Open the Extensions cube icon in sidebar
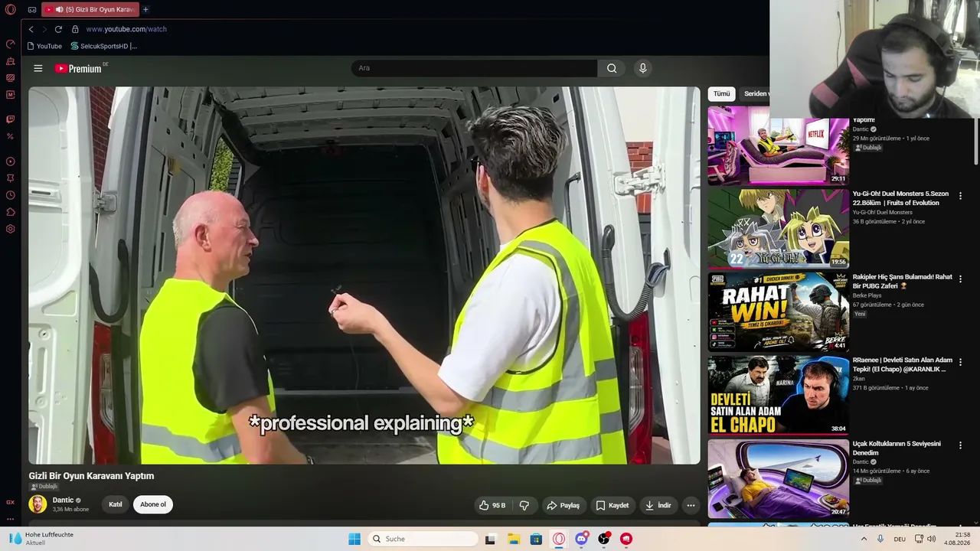The height and width of the screenshot is (551, 980). pos(11,212)
